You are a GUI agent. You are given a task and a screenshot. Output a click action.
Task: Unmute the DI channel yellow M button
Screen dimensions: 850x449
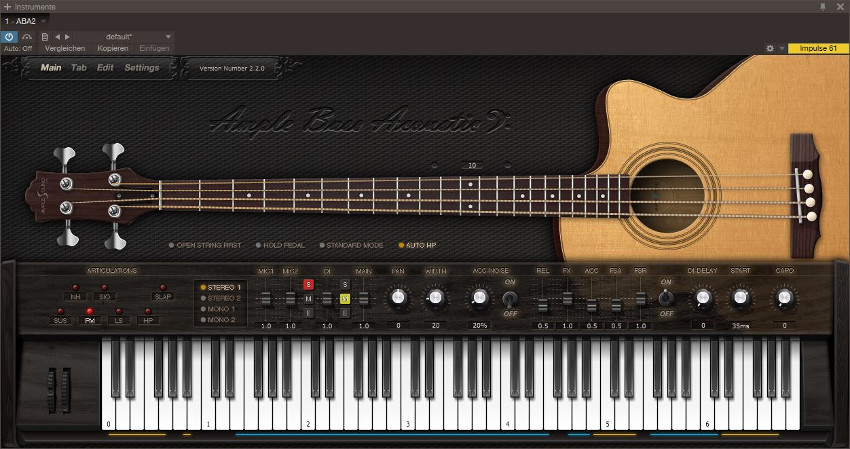coord(345,299)
